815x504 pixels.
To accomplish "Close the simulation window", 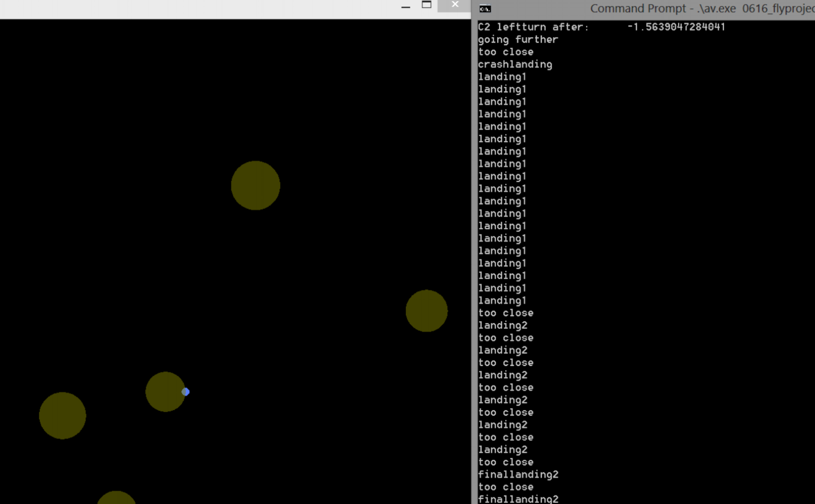I will coord(455,5).
